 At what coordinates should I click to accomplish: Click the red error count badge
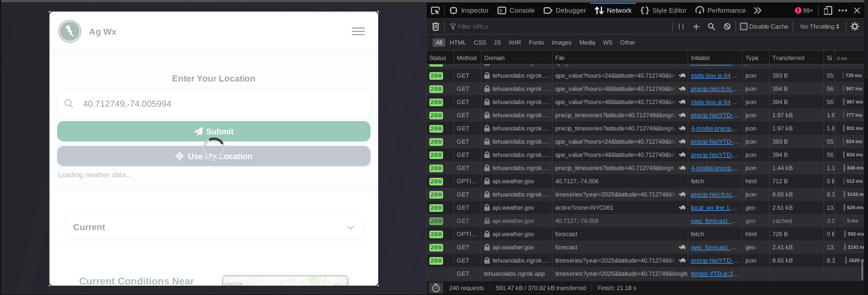point(804,10)
